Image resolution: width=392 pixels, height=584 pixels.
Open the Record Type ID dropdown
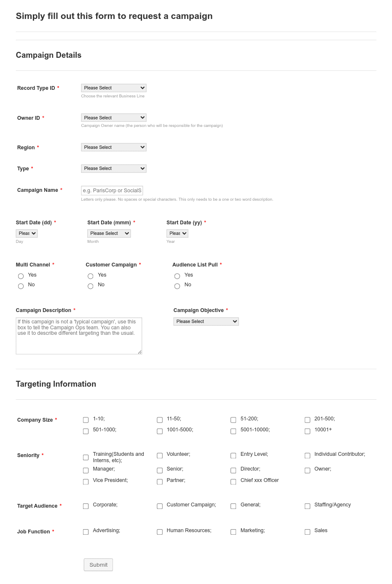tap(113, 88)
